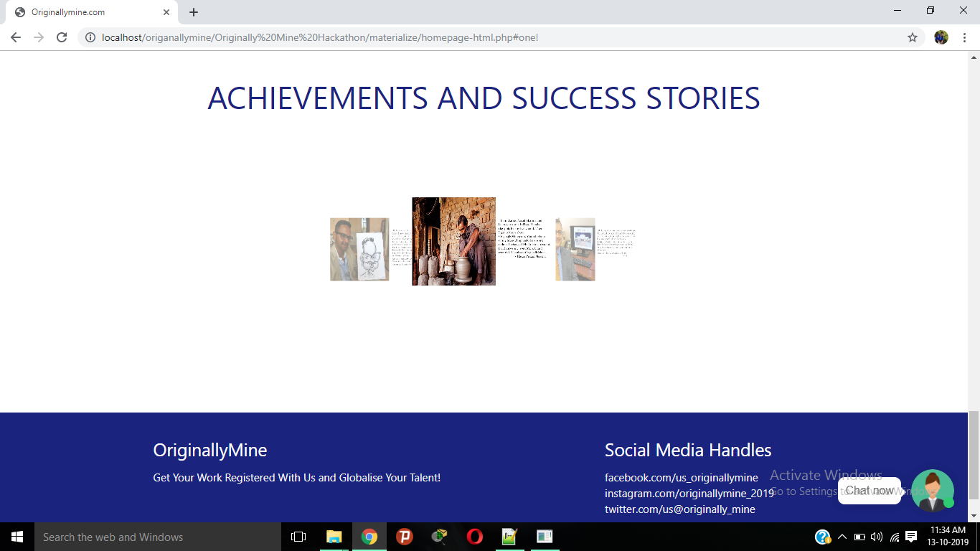
Task: Go forward to the next page
Action: [39, 37]
